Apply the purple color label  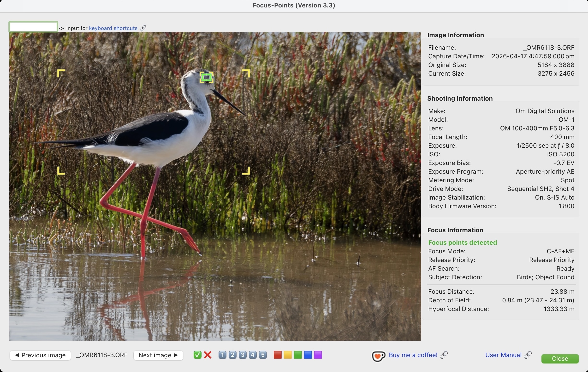pyautogui.click(x=318, y=355)
